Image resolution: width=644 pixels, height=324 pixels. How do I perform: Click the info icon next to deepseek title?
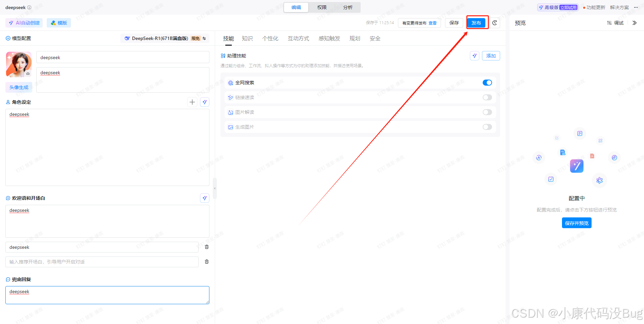[29, 7]
